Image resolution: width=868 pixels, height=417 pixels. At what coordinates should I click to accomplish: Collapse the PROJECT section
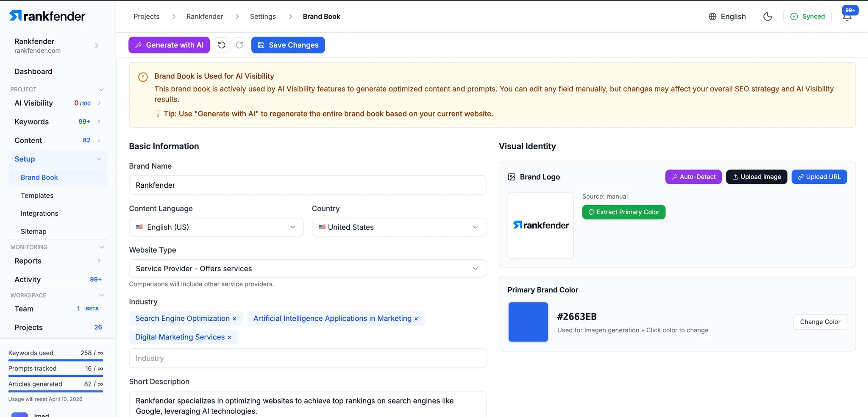pos(101,89)
